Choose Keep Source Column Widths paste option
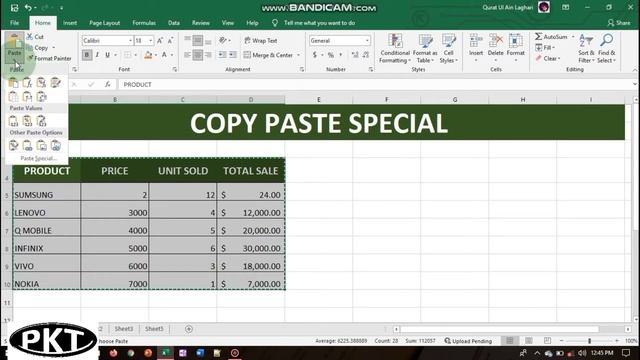640x360 pixels. click(x=27, y=97)
